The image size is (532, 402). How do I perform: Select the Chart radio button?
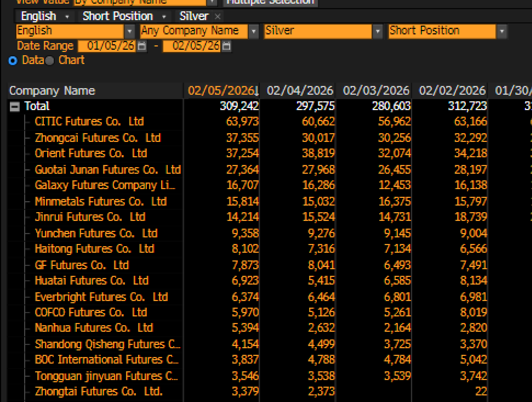click(50, 60)
